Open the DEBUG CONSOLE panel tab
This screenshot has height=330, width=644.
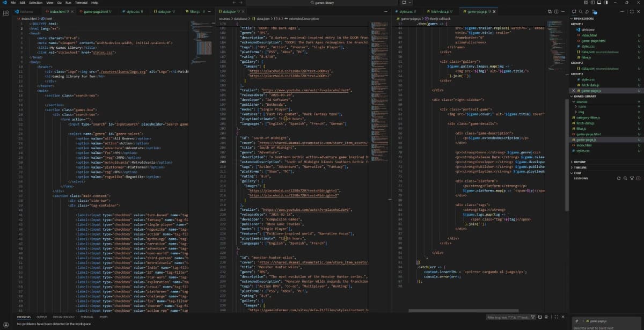pos(64,317)
